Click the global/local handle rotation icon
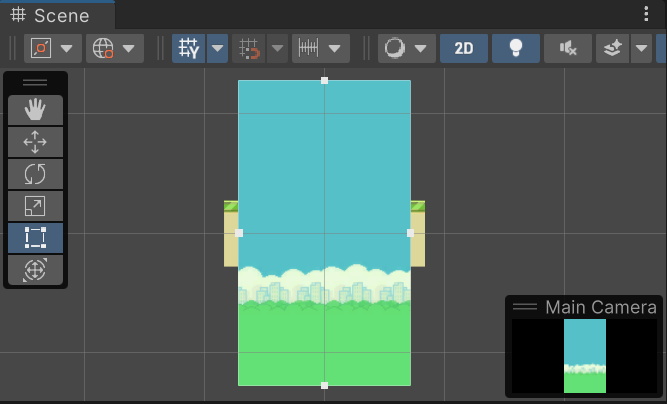Screen dimensions: 667x404 coord(103,48)
